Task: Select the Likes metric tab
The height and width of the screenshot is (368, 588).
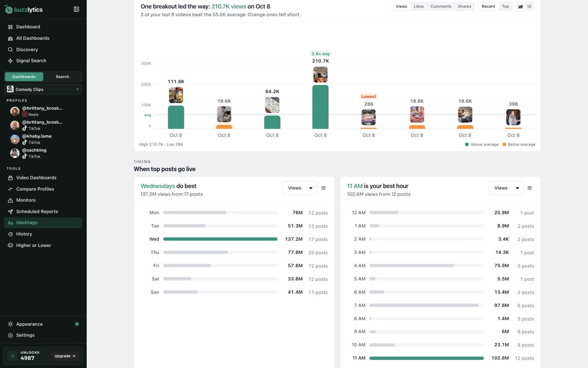Action: click(418, 6)
